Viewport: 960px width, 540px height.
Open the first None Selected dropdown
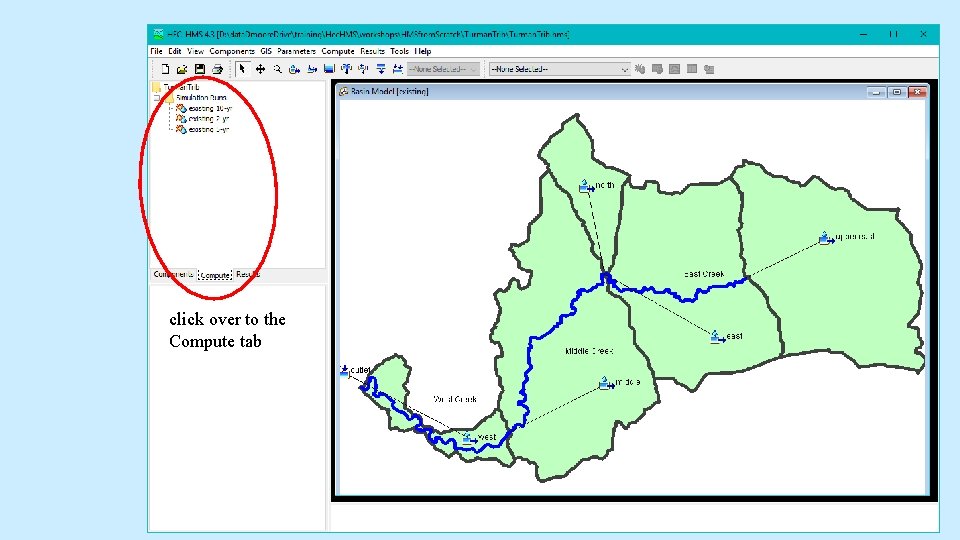pos(443,69)
